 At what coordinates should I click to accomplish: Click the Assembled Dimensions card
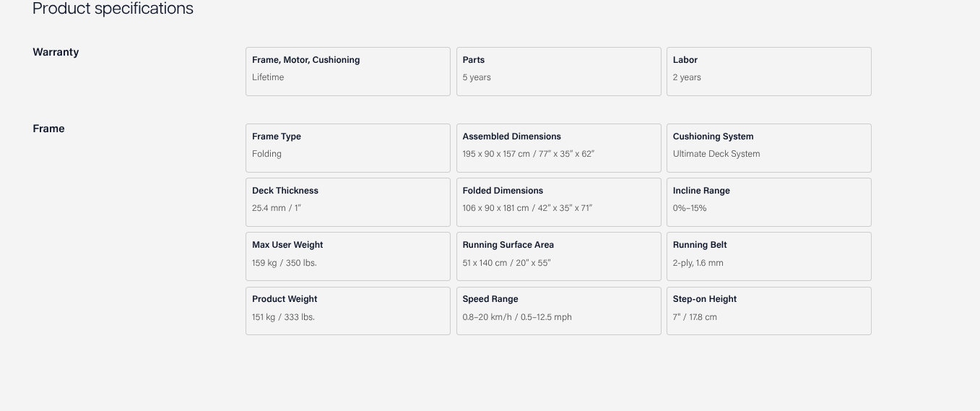click(558, 148)
